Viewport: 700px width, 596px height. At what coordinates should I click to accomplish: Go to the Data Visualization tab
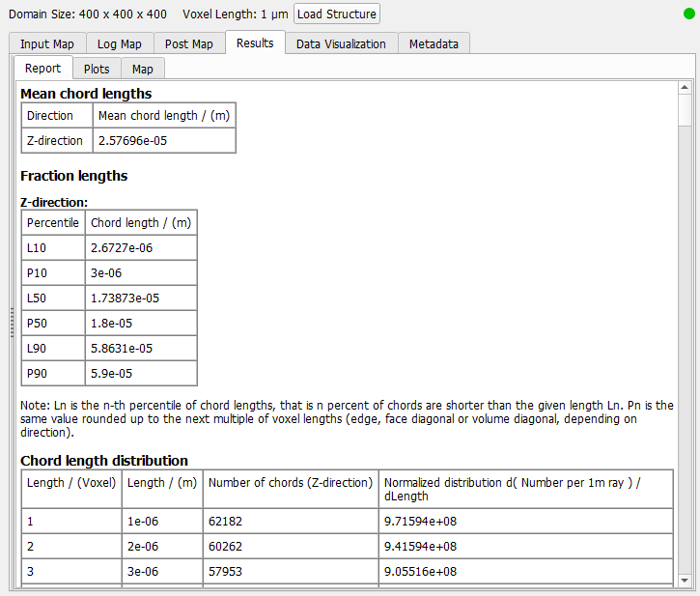coord(341,44)
